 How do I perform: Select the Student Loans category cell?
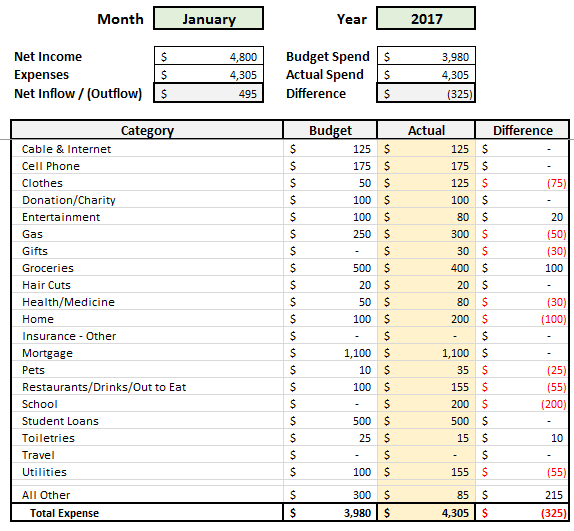147,420
